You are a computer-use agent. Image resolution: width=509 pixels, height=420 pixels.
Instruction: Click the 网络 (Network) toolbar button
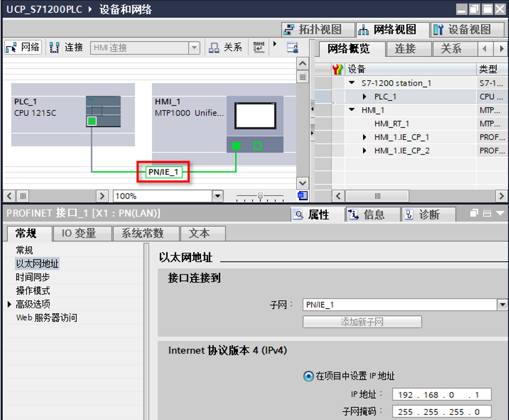(x=22, y=47)
